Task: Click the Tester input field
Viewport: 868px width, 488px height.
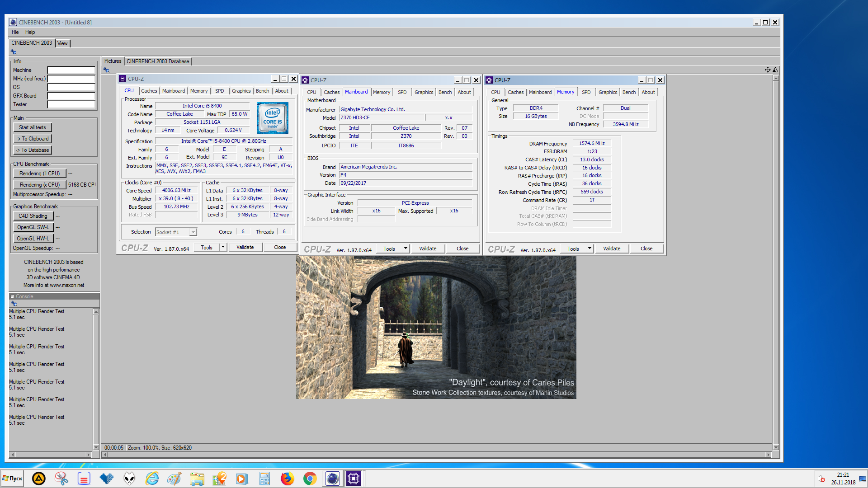Action: tap(71, 104)
